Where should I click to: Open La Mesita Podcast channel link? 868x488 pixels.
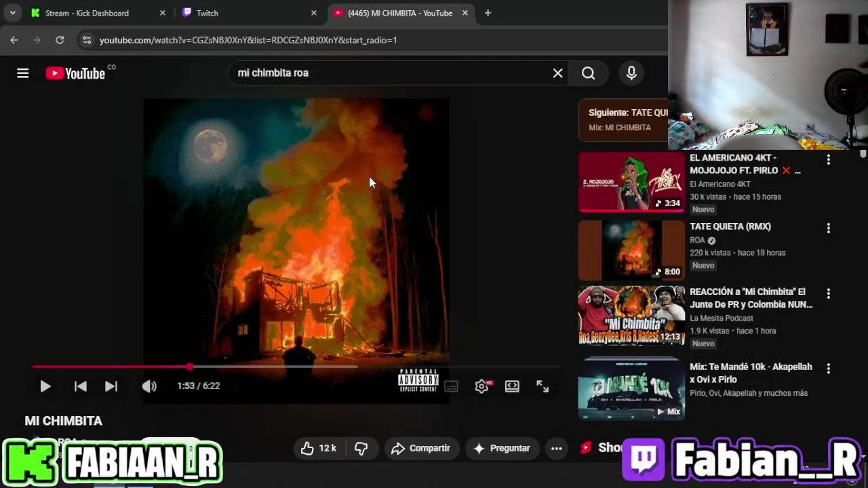pyautogui.click(x=722, y=318)
